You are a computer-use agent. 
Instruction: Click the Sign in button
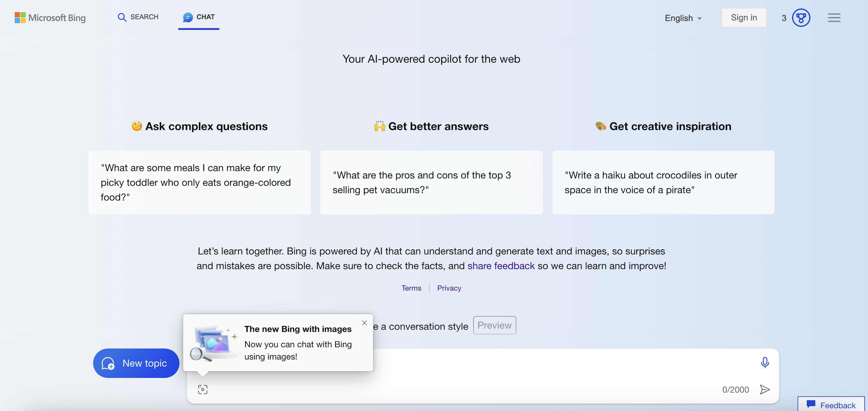tap(744, 17)
